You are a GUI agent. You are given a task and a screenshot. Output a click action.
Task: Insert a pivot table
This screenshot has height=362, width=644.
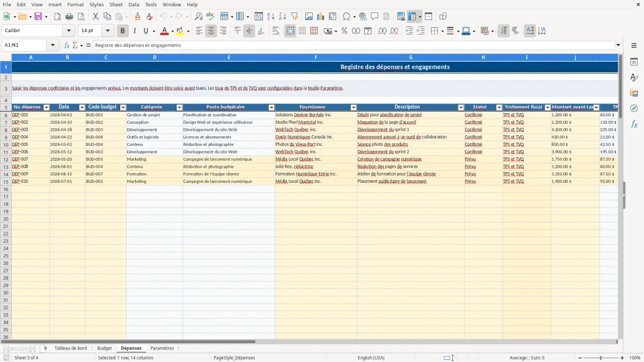tap(333, 17)
